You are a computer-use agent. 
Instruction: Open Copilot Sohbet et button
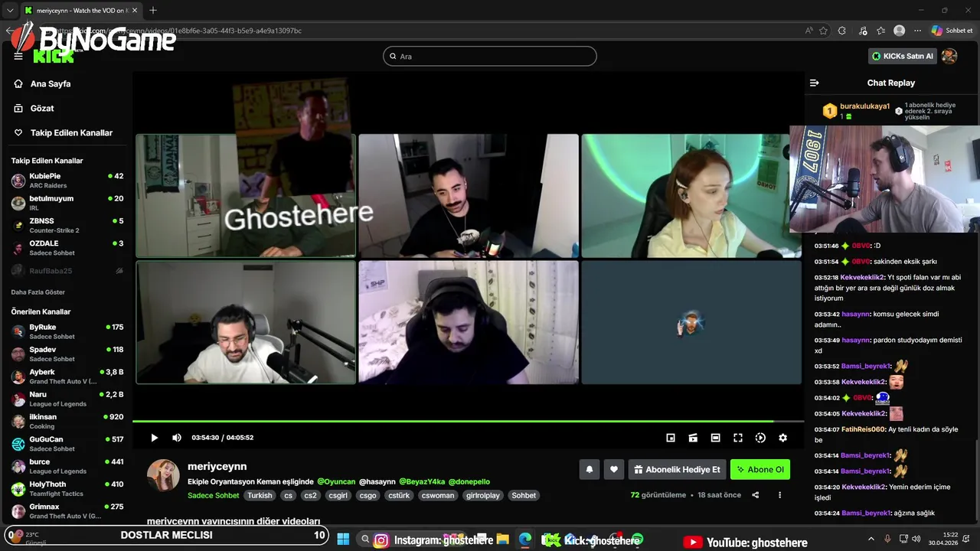(952, 31)
